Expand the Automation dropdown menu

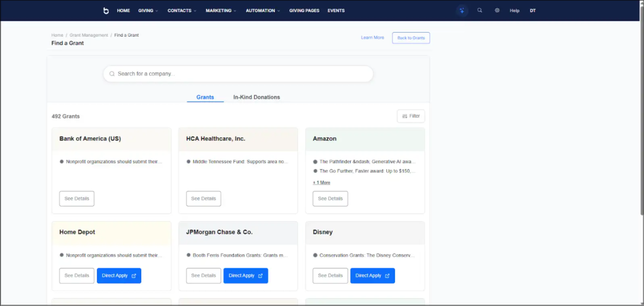coord(263,11)
